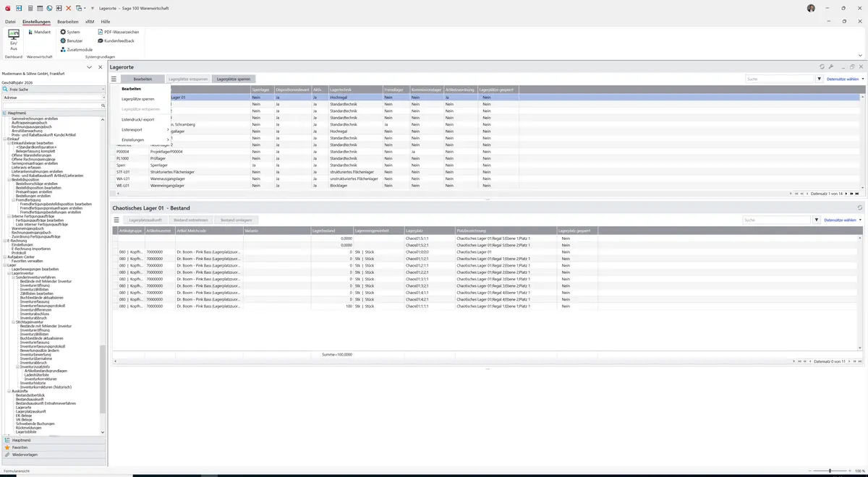Viewport: 868px width, 477px height.
Task: Open Zusatzmodule in the ribbon
Action: click(x=77, y=49)
